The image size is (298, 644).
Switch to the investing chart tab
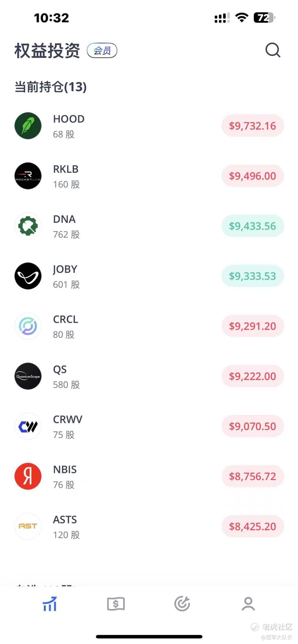coord(50,604)
